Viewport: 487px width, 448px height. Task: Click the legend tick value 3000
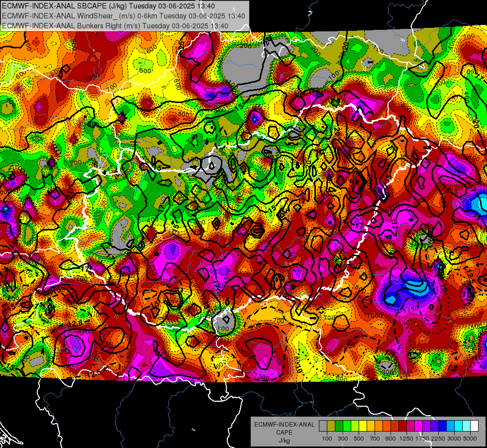454,439
